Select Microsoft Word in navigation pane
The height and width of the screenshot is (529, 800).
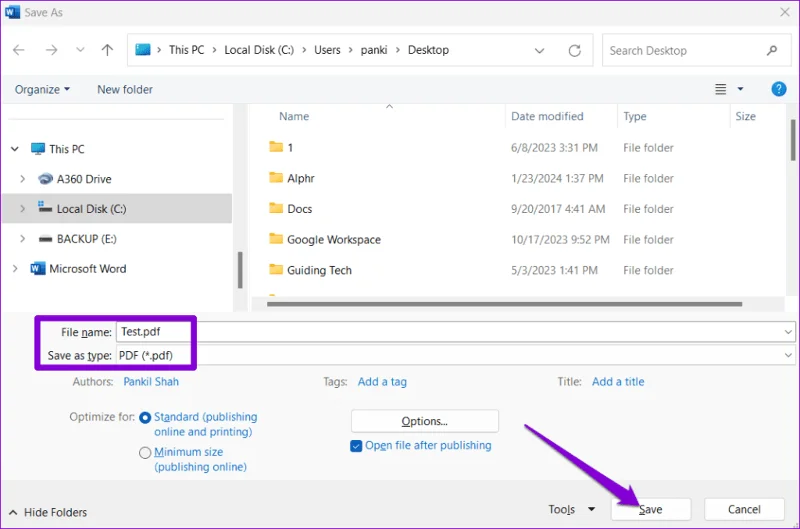click(87, 268)
